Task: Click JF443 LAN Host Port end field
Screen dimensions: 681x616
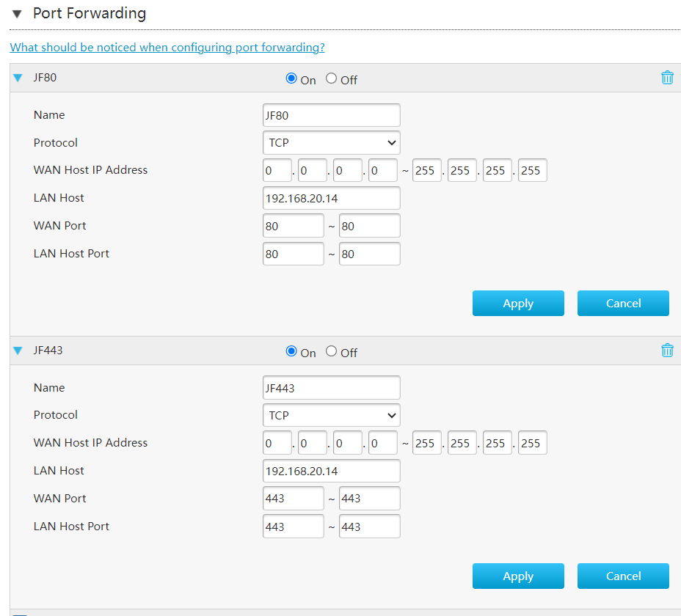Action: [369, 527]
